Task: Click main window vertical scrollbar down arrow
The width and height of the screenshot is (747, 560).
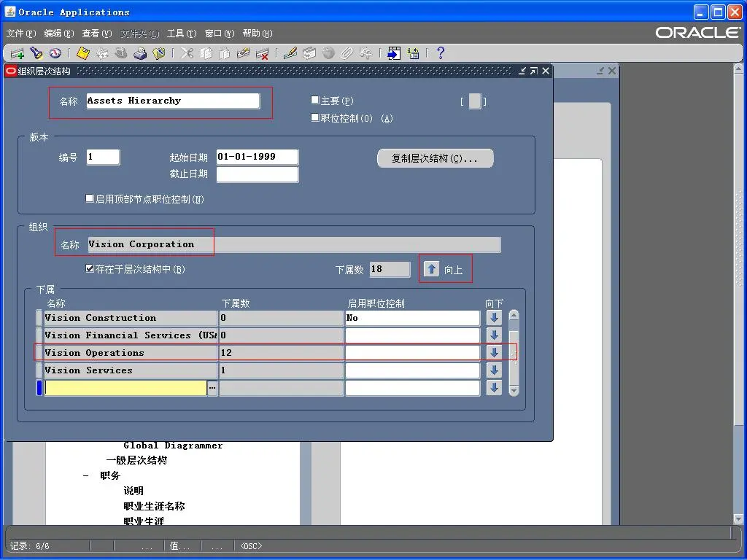Action: (738, 518)
